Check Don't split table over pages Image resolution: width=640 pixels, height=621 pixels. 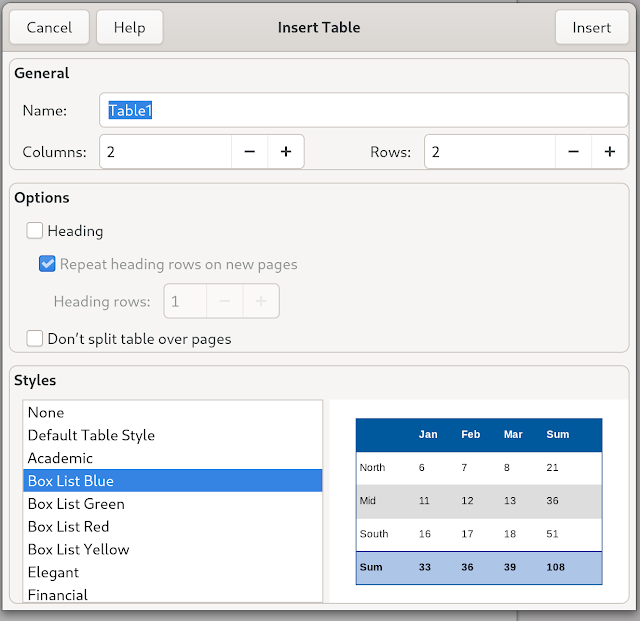(35, 339)
